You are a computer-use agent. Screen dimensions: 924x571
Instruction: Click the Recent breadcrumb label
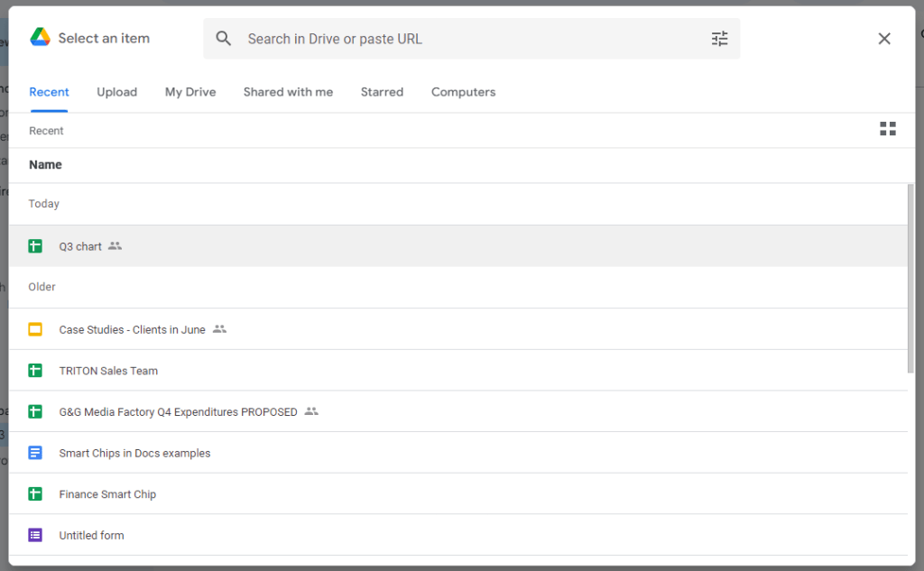46,131
